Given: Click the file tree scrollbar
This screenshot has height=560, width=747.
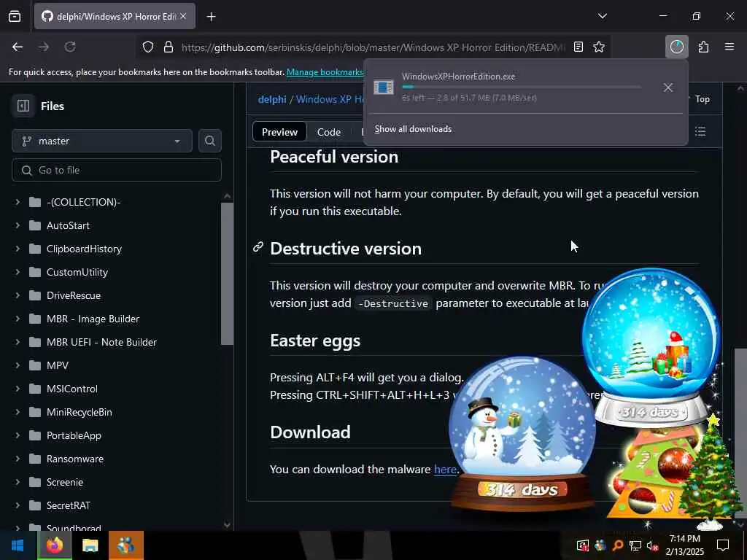Looking at the screenshot, I should click(x=228, y=274).
